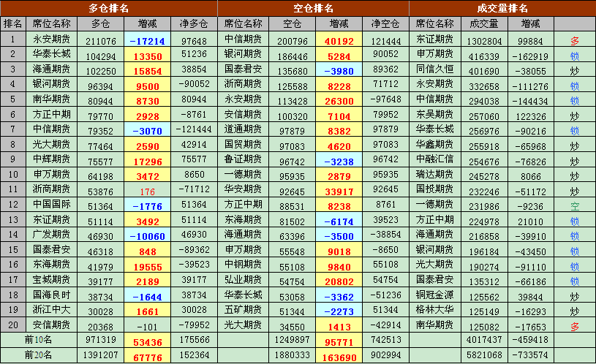Select 海通期货 in rank 3 long list
This screenshot has width=596, height=364.
pyautogui.click(x=51, y=69)
